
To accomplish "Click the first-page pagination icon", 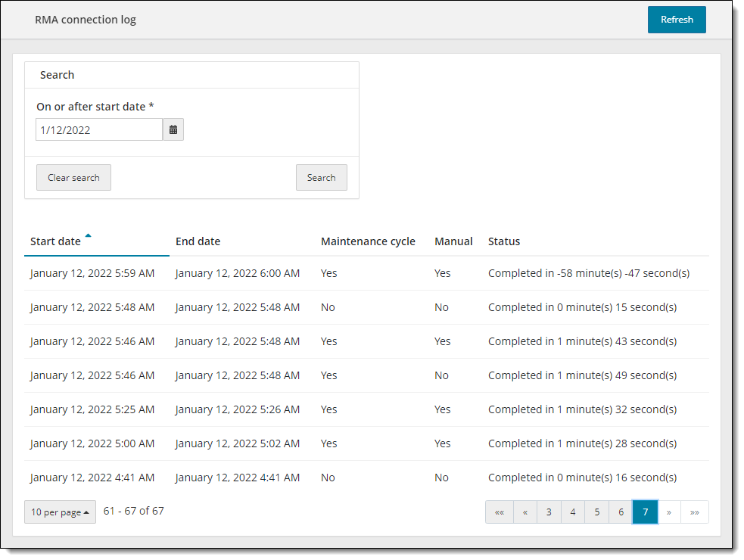I will 500,512.
